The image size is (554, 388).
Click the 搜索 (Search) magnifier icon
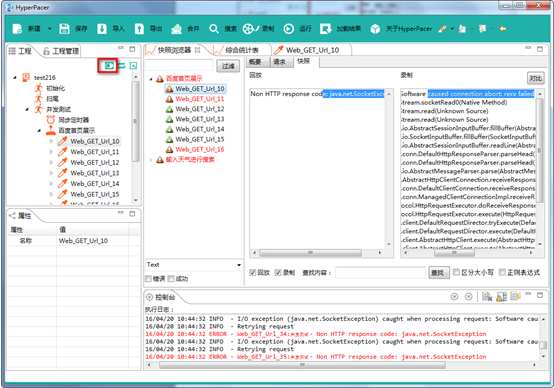pyautogui.click(x=214, y=29)
